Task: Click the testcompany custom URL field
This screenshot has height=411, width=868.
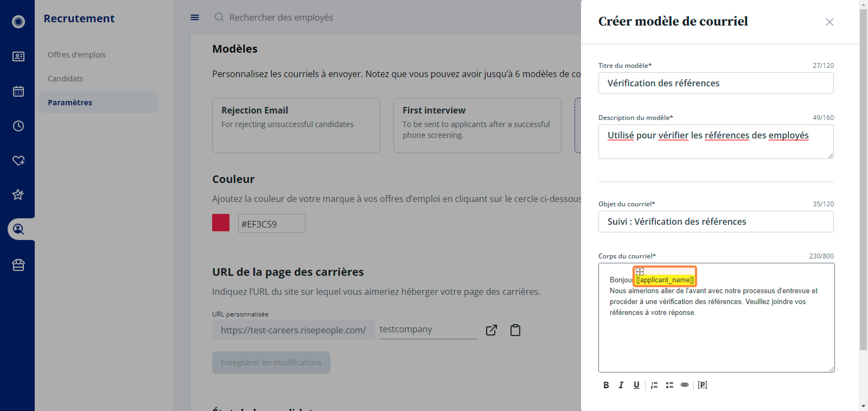Action: coord(428,329)
